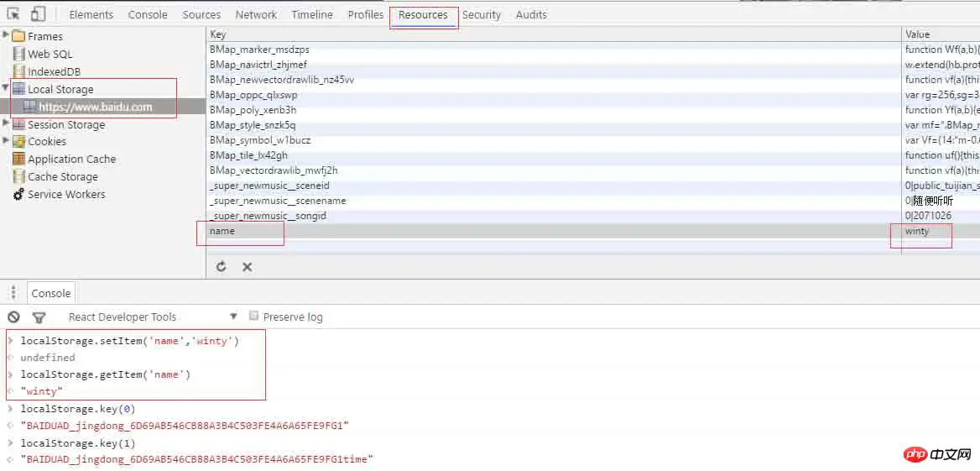Open the Security tab
This screenshot has width=980, height=471.
coord(481,14)
